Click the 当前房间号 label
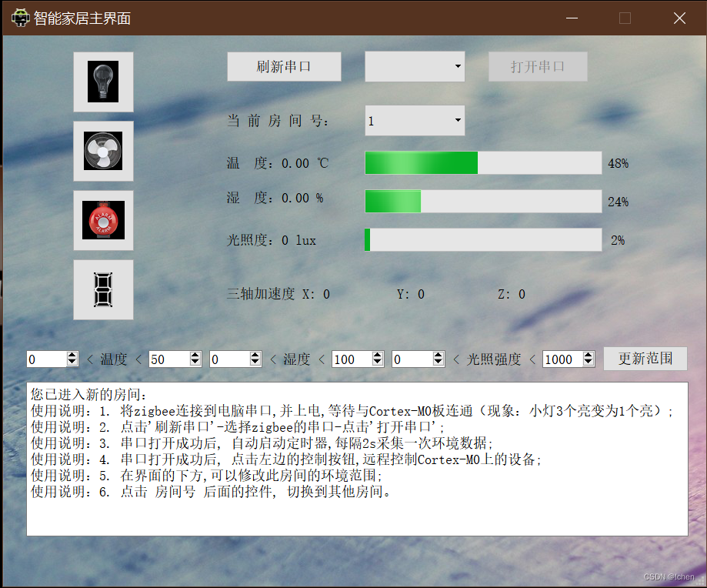Viewport: 707px width, 588px height. 278,120
